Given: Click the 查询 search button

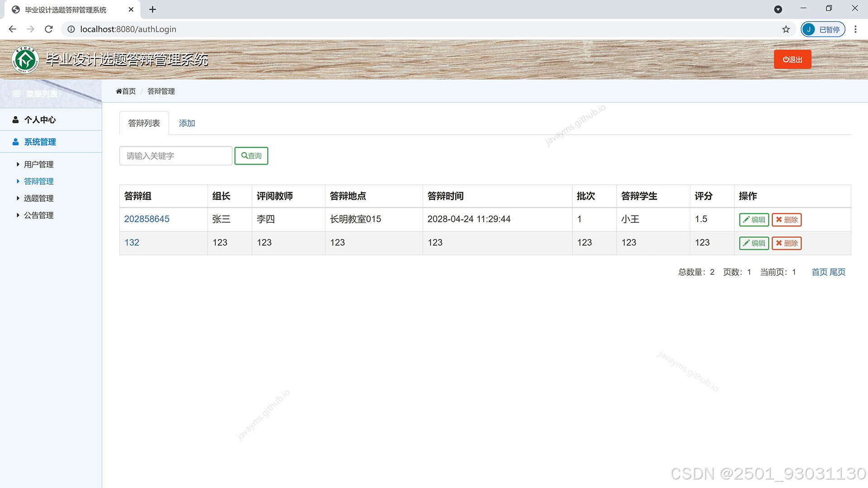Looking at the screenshot, I should (251, 156).
